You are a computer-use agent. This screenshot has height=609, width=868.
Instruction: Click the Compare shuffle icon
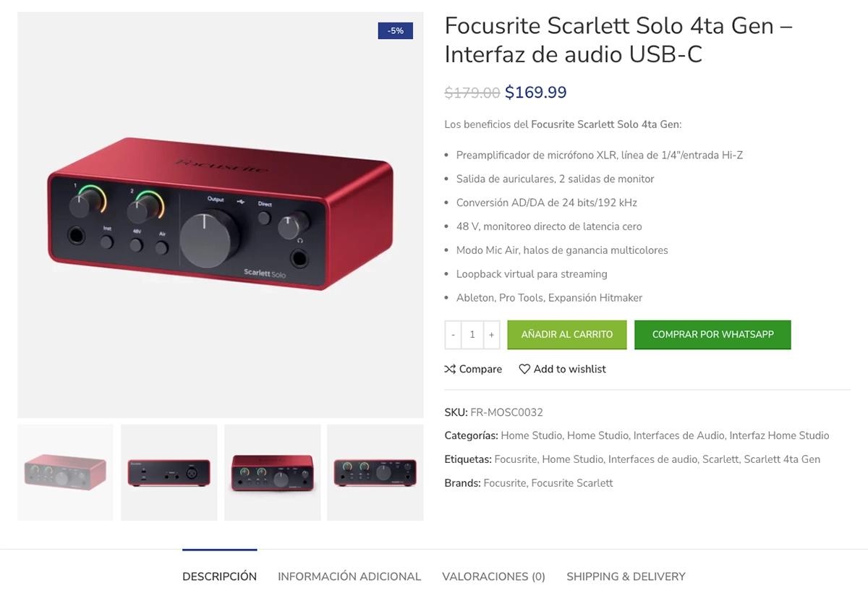coord(450,369)
